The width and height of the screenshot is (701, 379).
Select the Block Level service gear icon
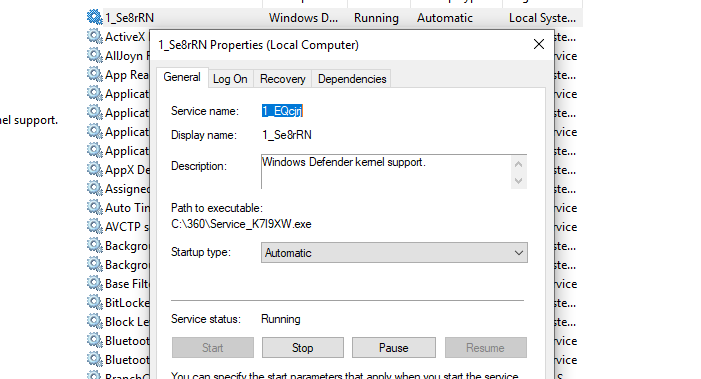(94, 321)
